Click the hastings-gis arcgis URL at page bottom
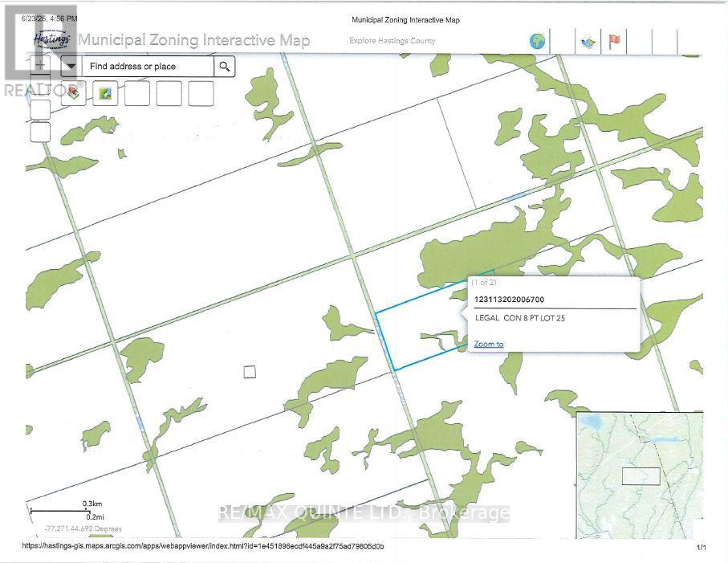The image size is (728, 563). (203, 547)
